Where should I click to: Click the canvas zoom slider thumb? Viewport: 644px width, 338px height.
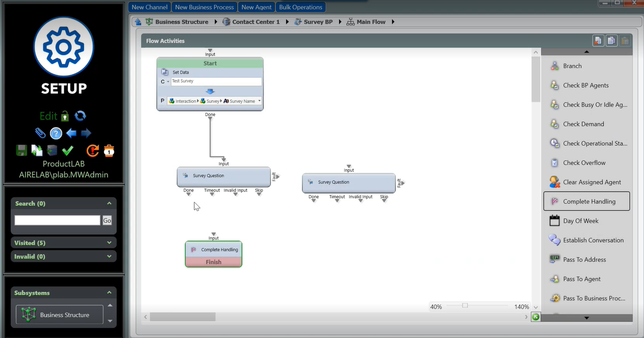[x=465, y=306]
